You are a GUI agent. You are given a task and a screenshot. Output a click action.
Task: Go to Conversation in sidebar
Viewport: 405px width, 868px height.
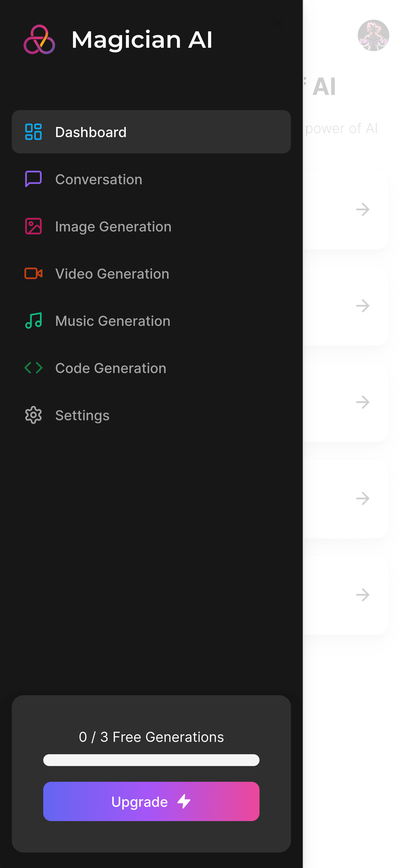coord(151,179)
